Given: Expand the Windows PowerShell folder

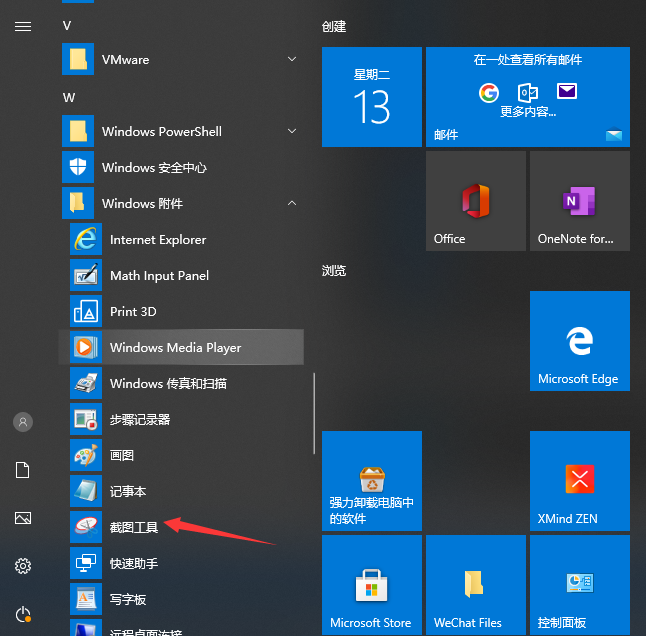Looking at the screenshot, I should click(x=180, y=132).
